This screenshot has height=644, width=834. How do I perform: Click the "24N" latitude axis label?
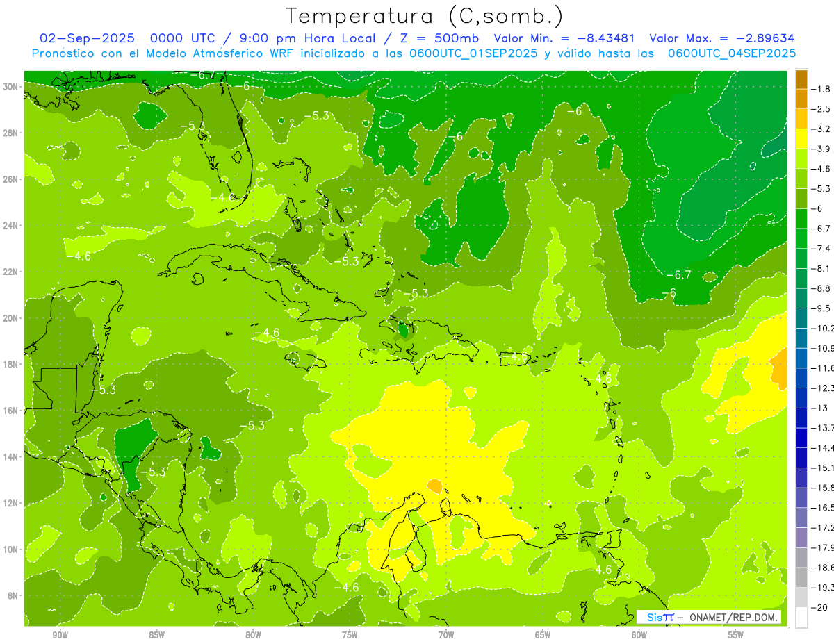tap(12, 226)
